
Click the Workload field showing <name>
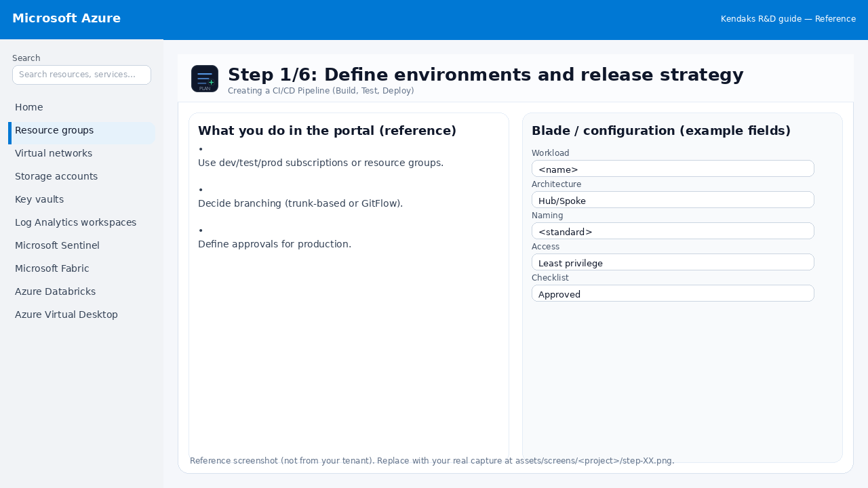(x=673, y=169)
